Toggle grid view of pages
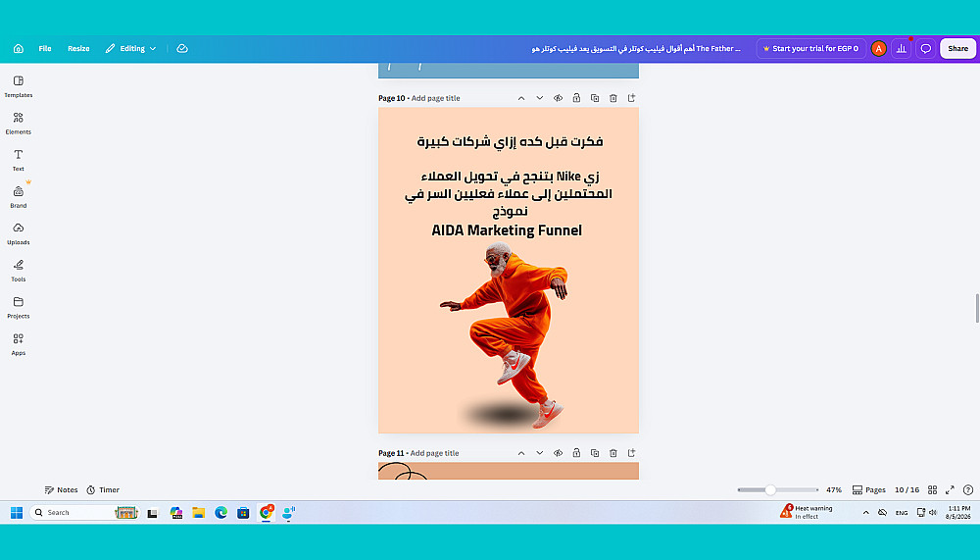The width and height of the screenshot is (980, 560). pyautogui.click(x=933, y=490)
